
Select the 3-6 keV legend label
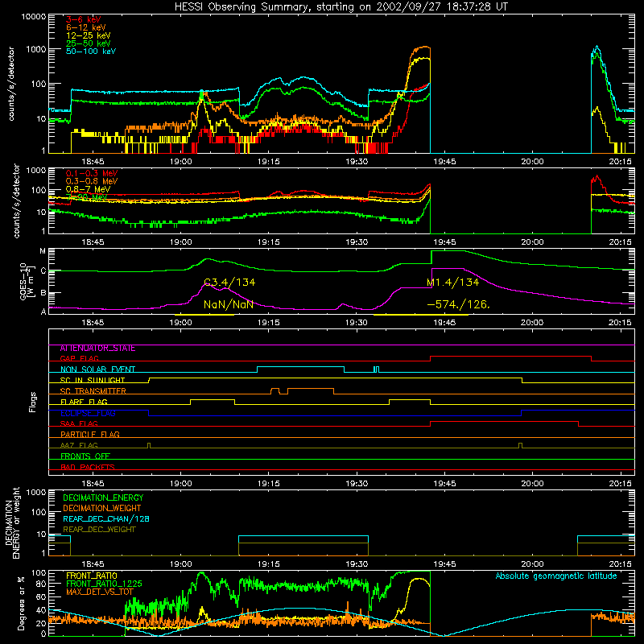(x=83, y=19)
